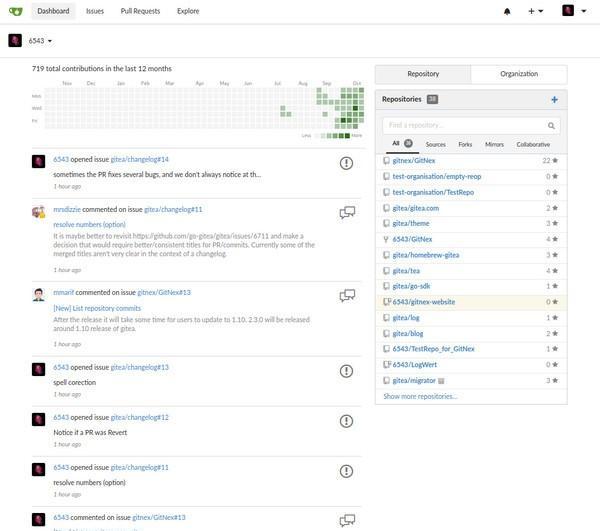Click the issue icon for changelog#13
The width and height of the screenshot is (600, 531).
(x=346, y=371)
